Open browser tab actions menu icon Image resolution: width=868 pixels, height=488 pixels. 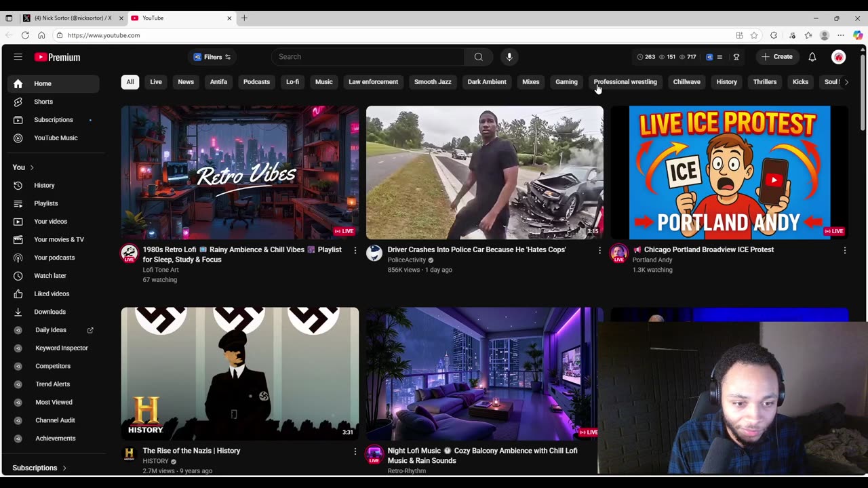(x=9, y=18)
